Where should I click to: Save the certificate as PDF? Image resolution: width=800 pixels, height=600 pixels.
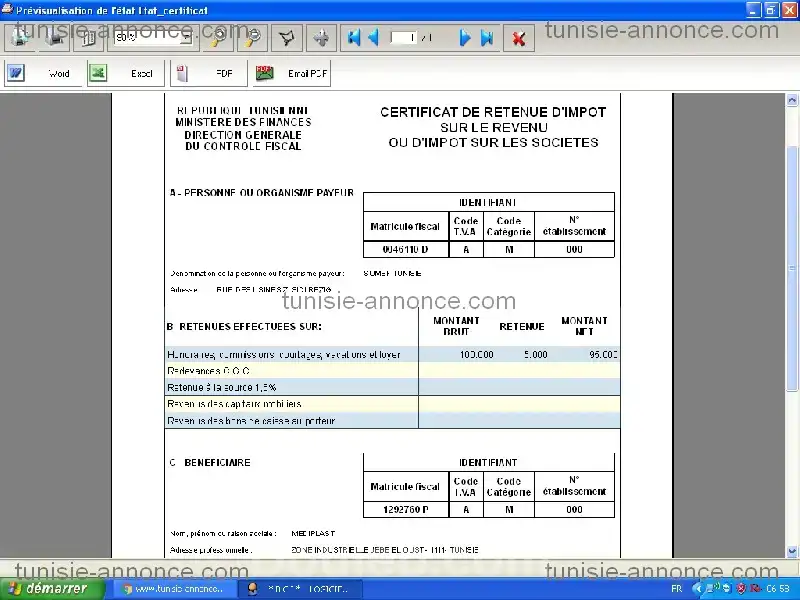(209, 72)
